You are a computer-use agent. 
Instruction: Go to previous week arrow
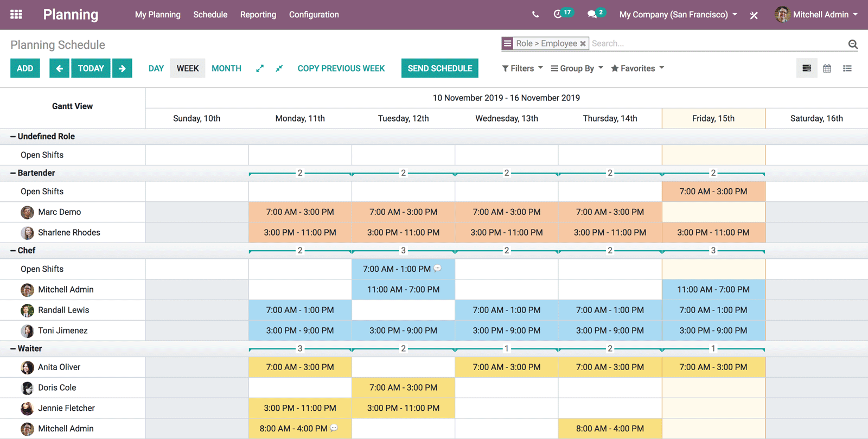59,68
